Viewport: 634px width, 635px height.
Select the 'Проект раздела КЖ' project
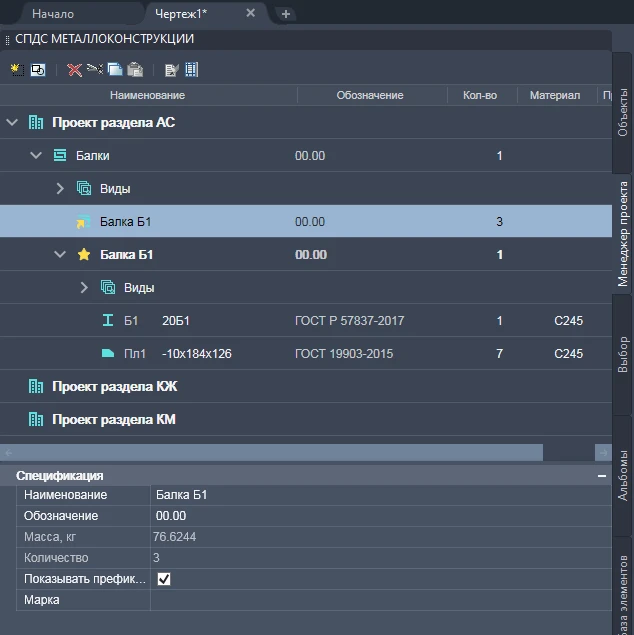coord(114,386)
